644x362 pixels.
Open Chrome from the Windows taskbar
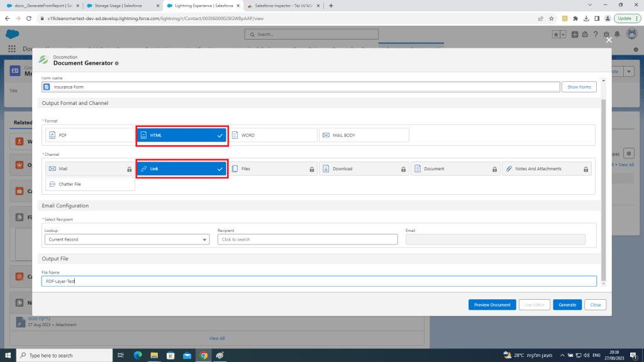click(x=204, y=355)
